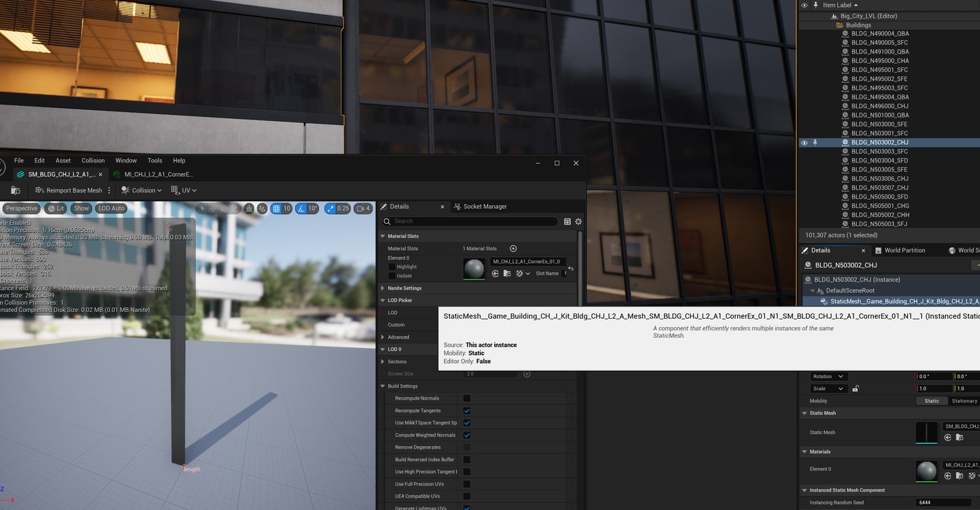
Task: Toggle grid snapping icon in mesh viewport
Action: point(276,208)
